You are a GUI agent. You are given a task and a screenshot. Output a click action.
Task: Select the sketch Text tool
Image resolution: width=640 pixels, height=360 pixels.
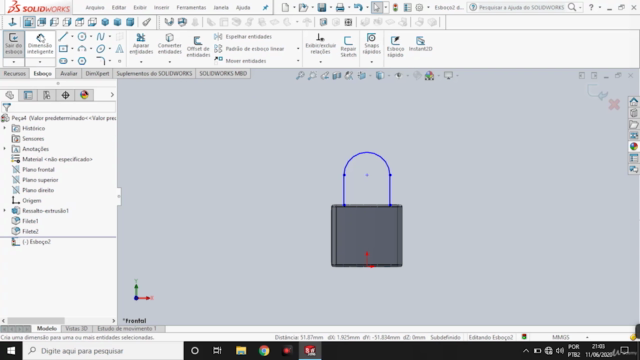click(119, 49)
